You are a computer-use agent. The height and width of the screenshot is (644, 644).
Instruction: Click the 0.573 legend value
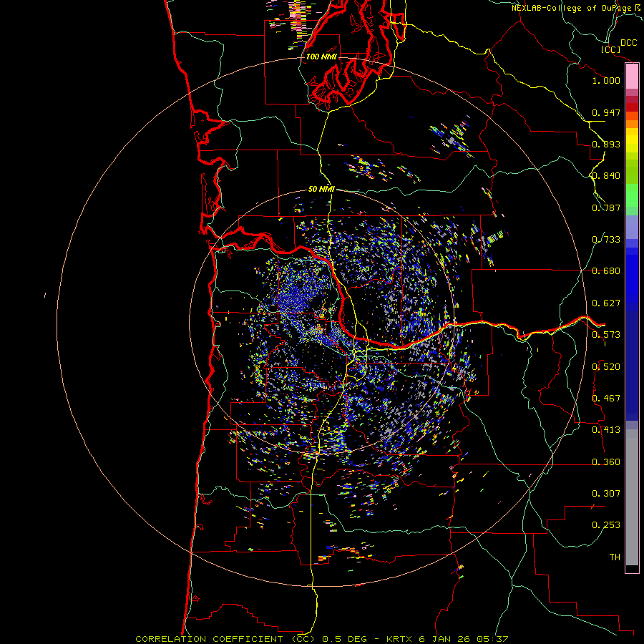click(x=606, y=335)
